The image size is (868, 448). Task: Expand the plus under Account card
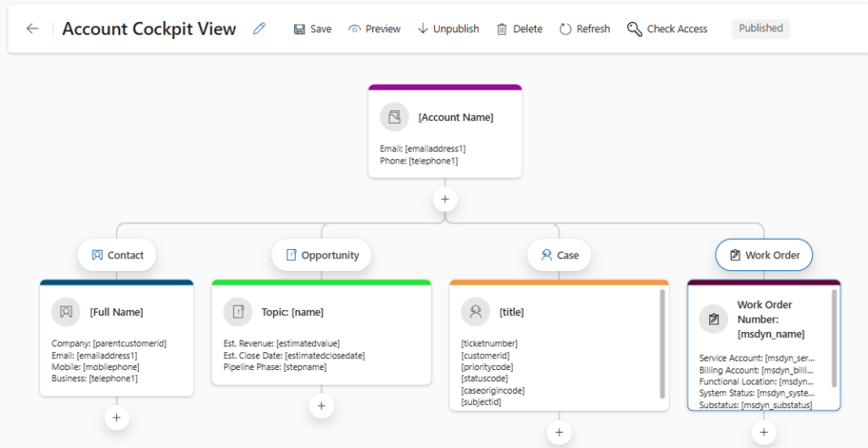point(445,200)
